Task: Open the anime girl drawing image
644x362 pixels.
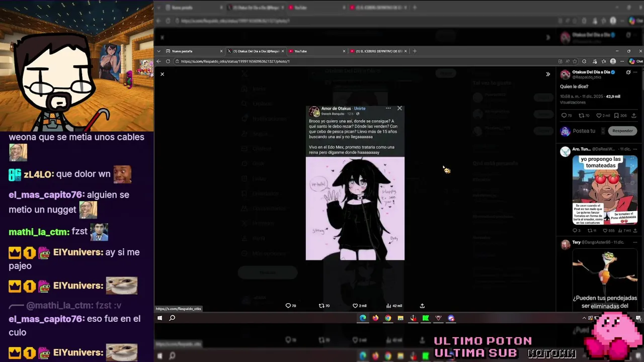Action: coord(355,208)
